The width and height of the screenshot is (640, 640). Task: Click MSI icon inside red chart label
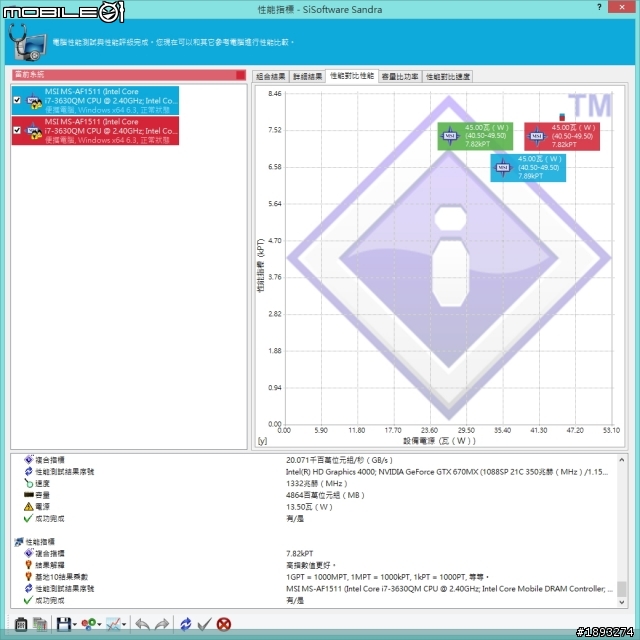pyautogui.click(x=537, y=136)
